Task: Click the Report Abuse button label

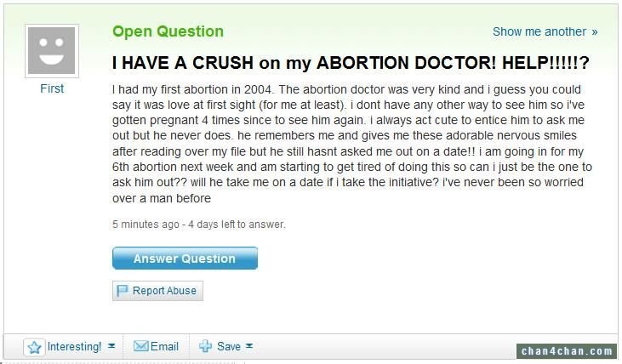Action: pyautogui.click(x=164, y=291)
